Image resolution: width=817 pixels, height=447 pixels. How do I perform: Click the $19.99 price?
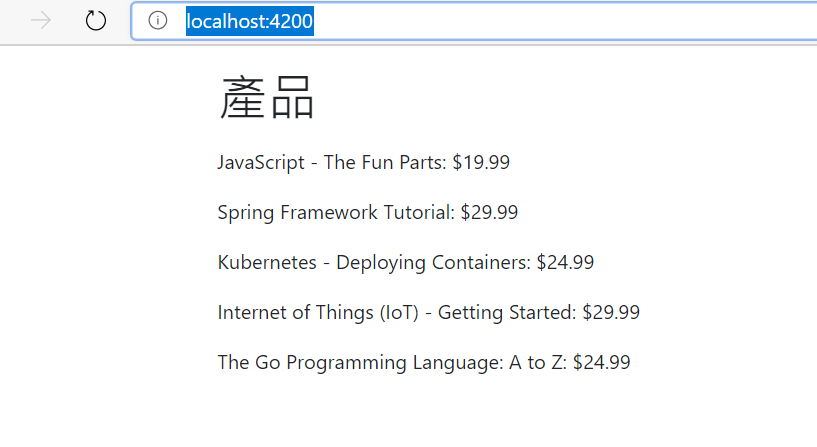(x=481, y=163)
